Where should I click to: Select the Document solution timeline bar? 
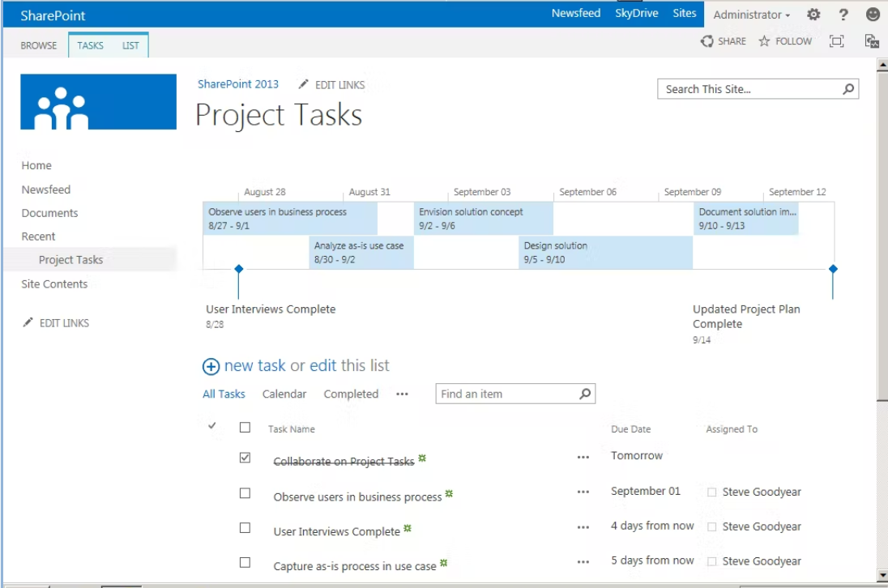coord(746,219)
